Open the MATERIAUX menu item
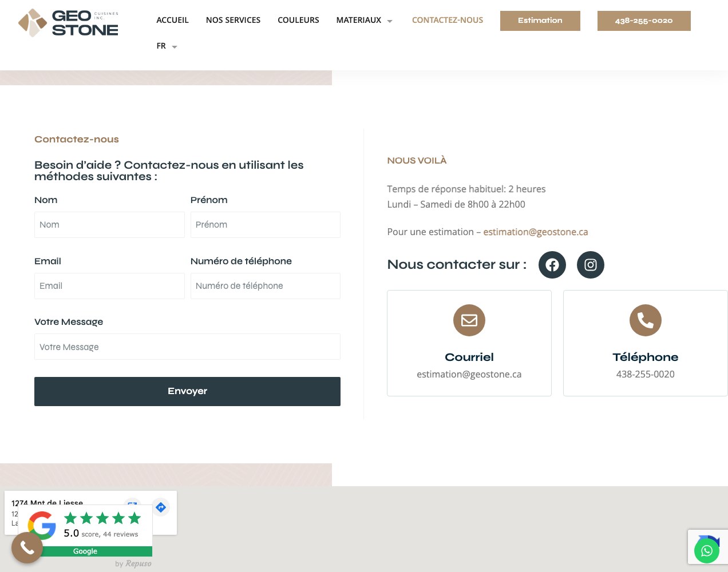 pyautogui.click(x=359, y=20)
